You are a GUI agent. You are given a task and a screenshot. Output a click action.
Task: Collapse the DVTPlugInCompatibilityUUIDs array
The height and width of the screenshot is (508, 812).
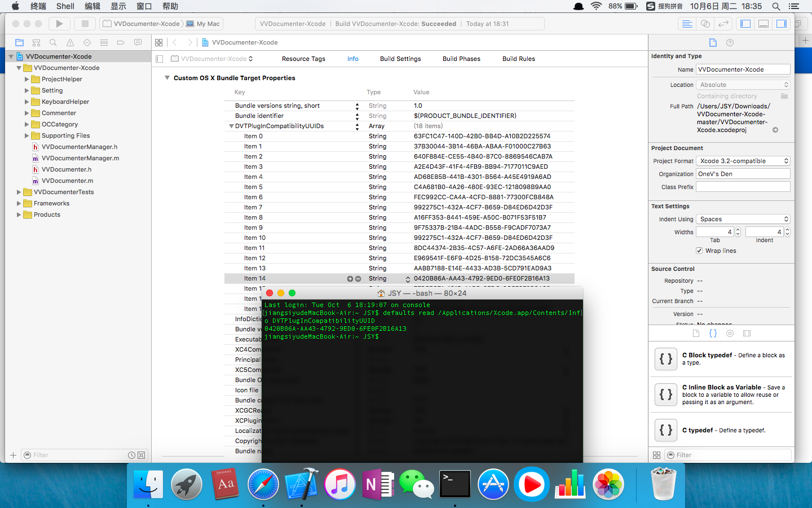coord(231,126)
